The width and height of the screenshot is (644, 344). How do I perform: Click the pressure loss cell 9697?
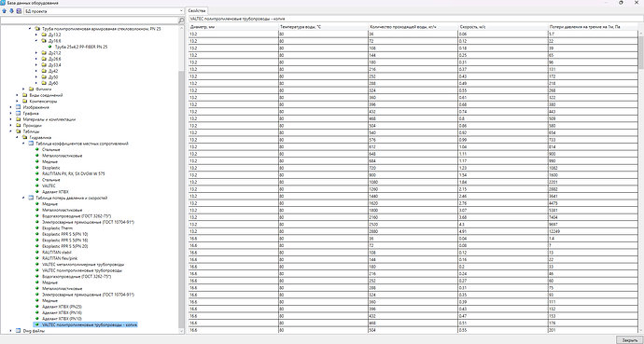pos(593,225)
